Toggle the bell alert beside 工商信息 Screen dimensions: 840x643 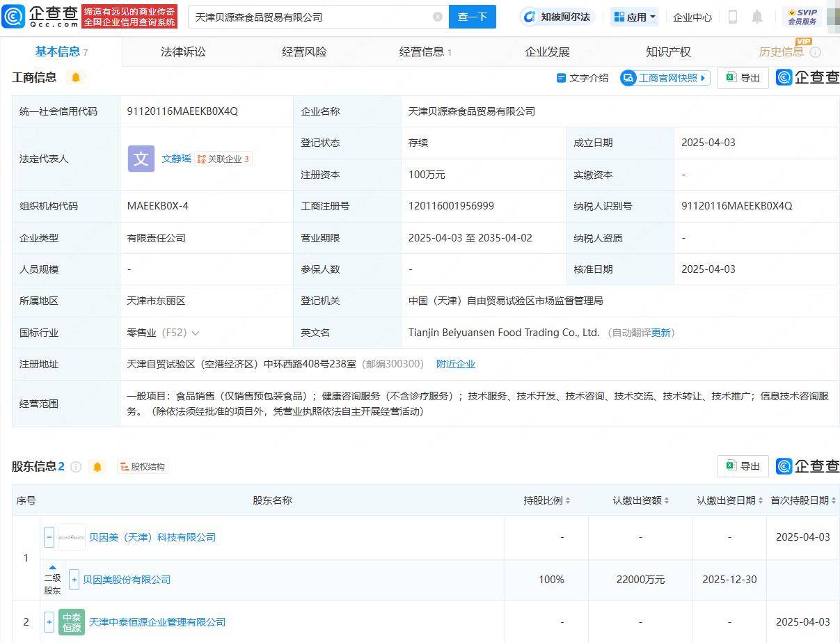click(76, 77)
